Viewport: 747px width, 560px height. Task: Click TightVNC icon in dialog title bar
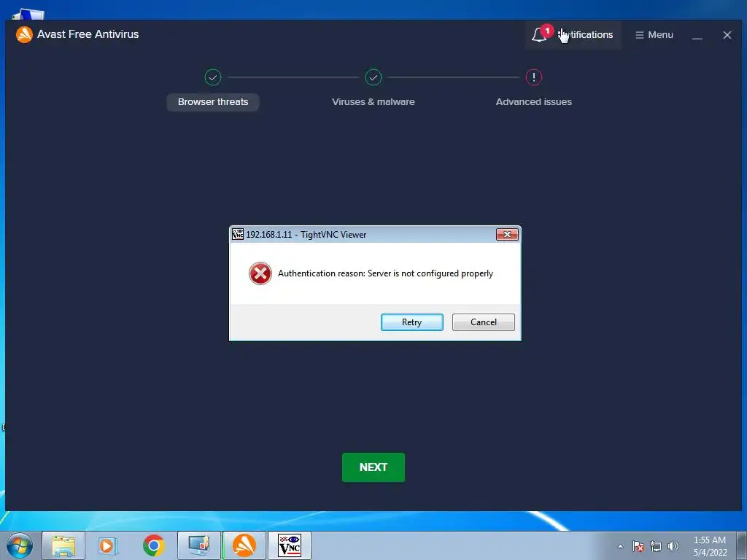coord(238,234)
